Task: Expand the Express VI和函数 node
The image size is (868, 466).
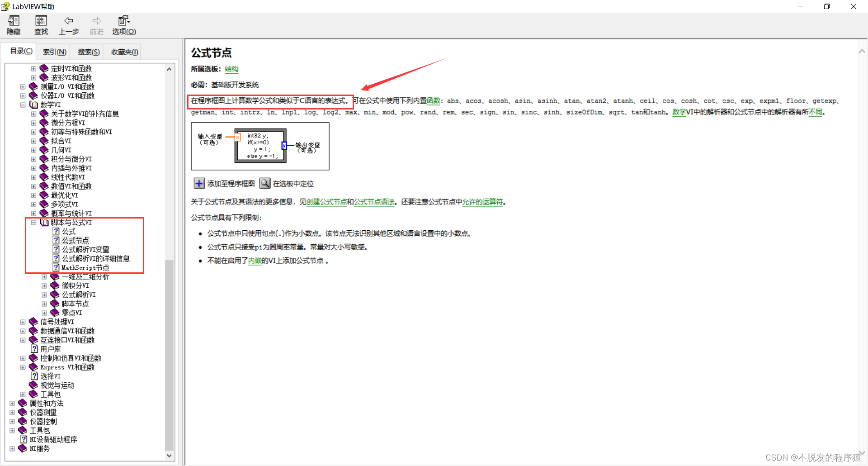Action: click(x=23, y=367)
